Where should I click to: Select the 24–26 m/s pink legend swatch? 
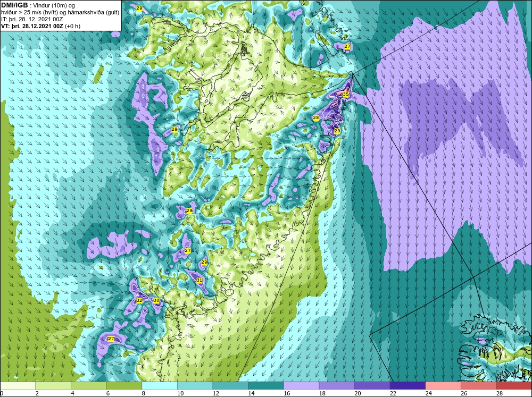443,385
